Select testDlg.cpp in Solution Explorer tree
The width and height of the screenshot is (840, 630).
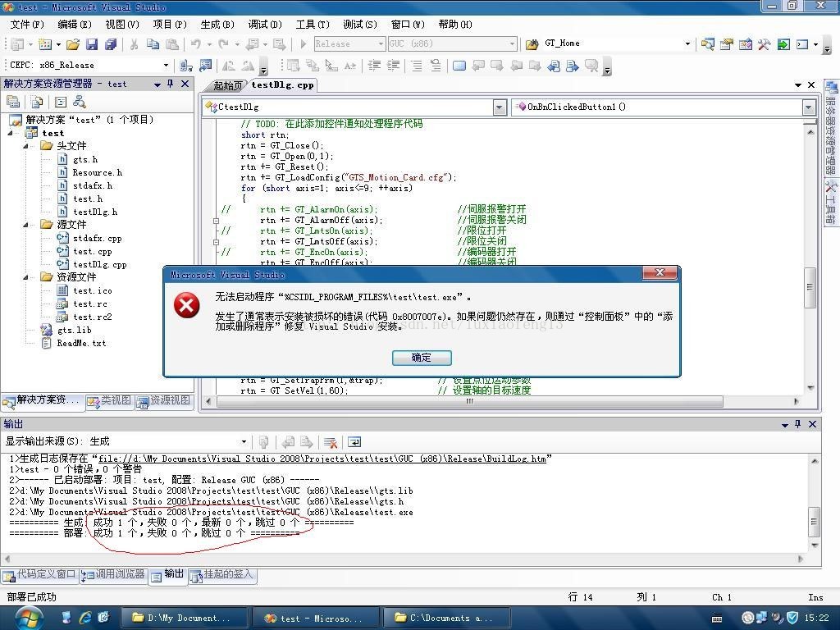coord(99,265)
